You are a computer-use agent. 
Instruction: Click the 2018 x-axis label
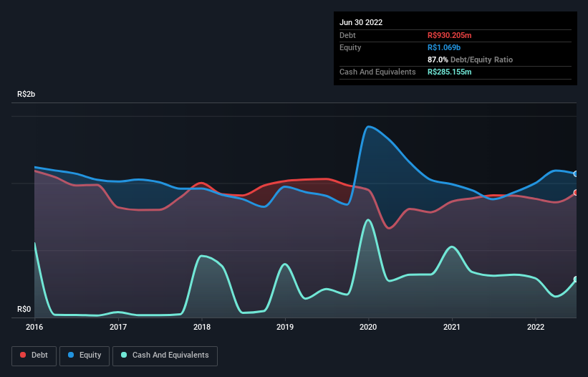pos(202,327)
